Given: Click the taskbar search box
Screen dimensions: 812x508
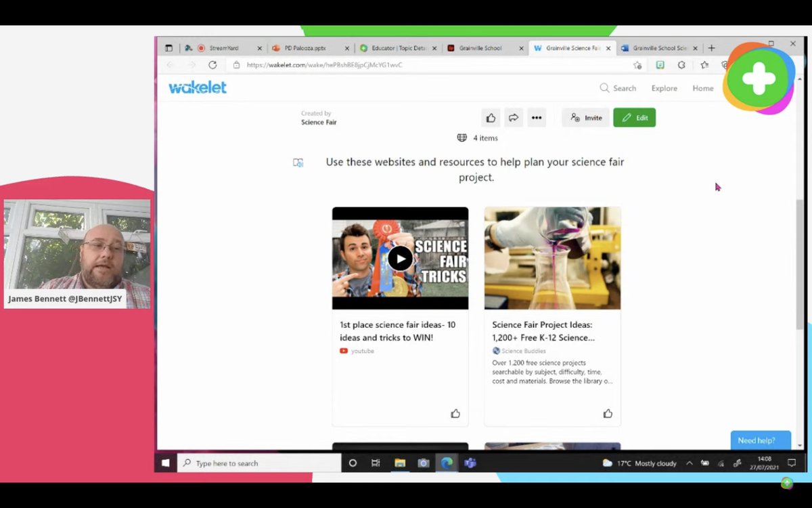Looking at the screenshot, I should 259,463.
